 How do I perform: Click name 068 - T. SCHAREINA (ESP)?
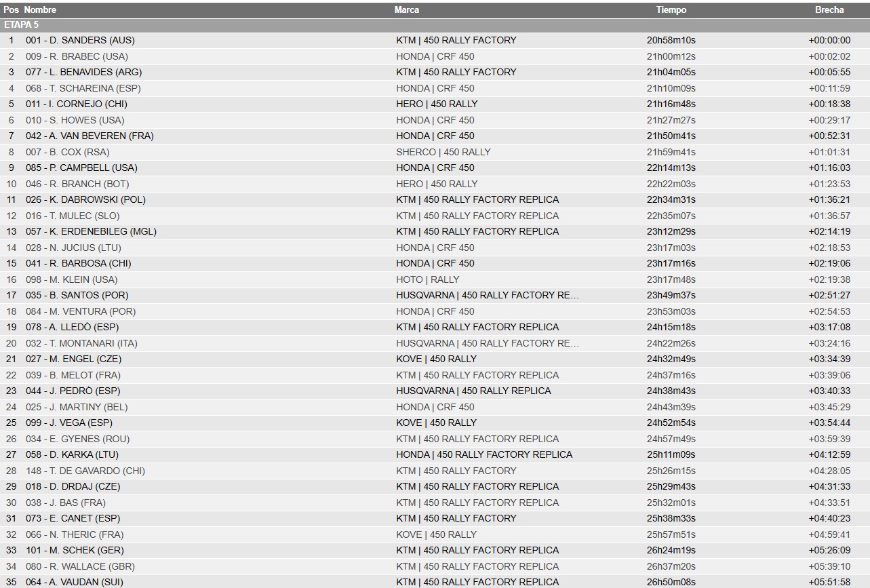pyautogui.click(x=83, y=88)
